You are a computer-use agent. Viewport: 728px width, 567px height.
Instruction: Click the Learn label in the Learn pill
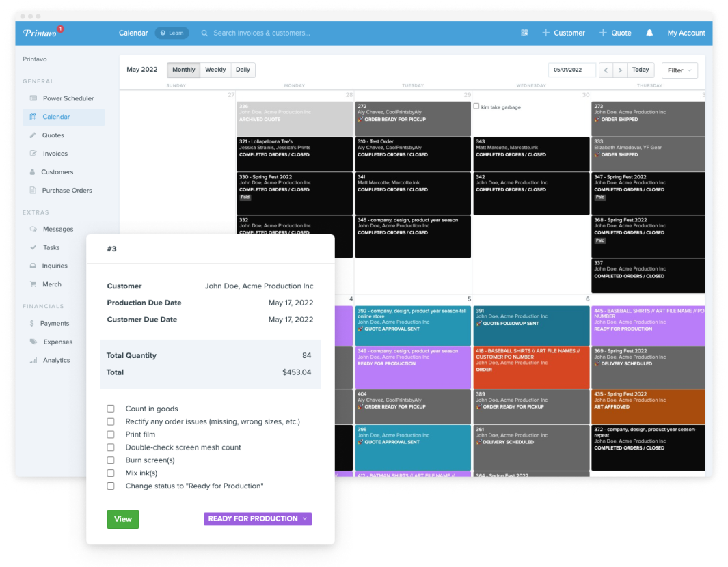(176, 33)
